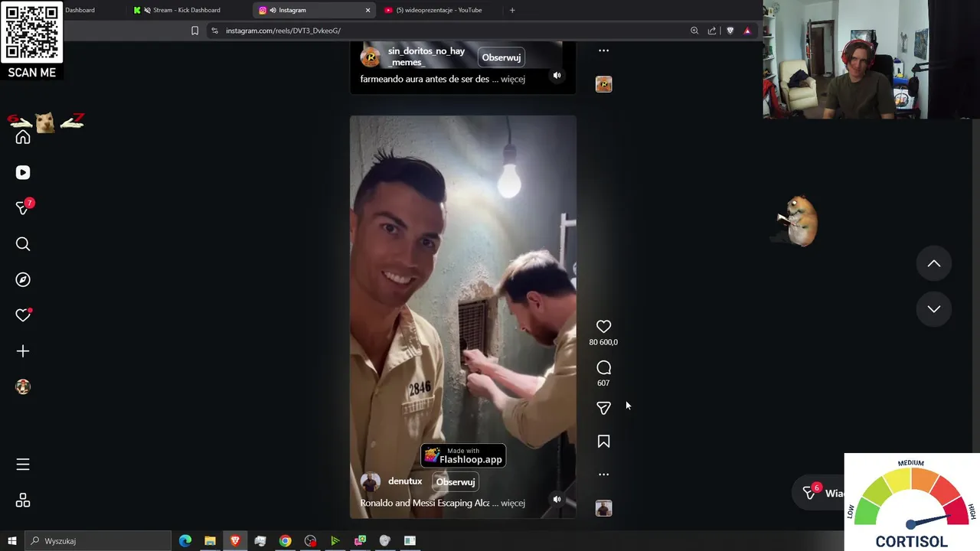Open Brave Rewards triangle icon
980x551 pixels.
click(747, 31)
